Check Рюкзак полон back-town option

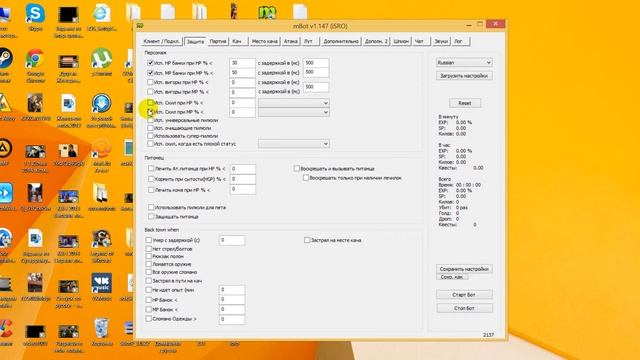click(x=149, y=256)
